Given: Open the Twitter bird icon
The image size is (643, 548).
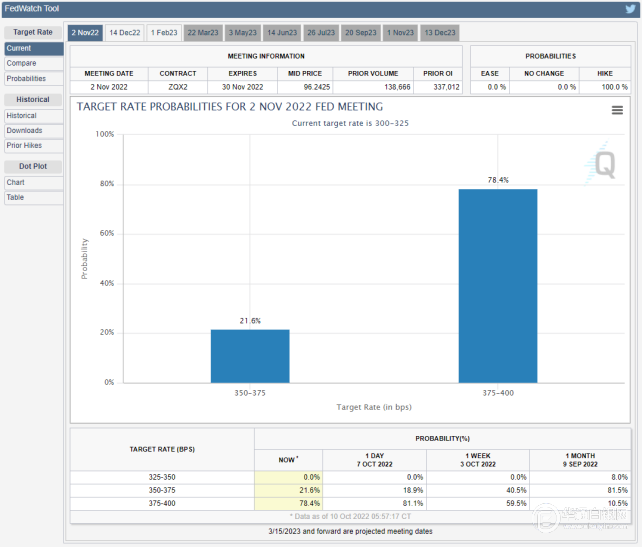Looking at the screenshot, I should tap(630, 9).
